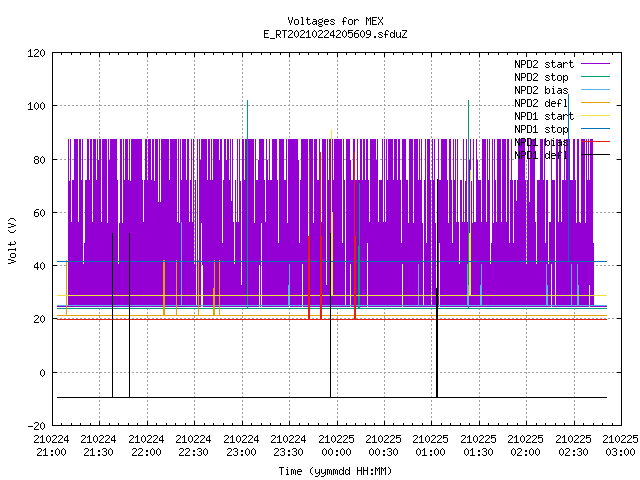The width and height of the screenshot is (640, 480).
Task: Click the 'NPD2 bias' legend label
Action: click(541, 90)
